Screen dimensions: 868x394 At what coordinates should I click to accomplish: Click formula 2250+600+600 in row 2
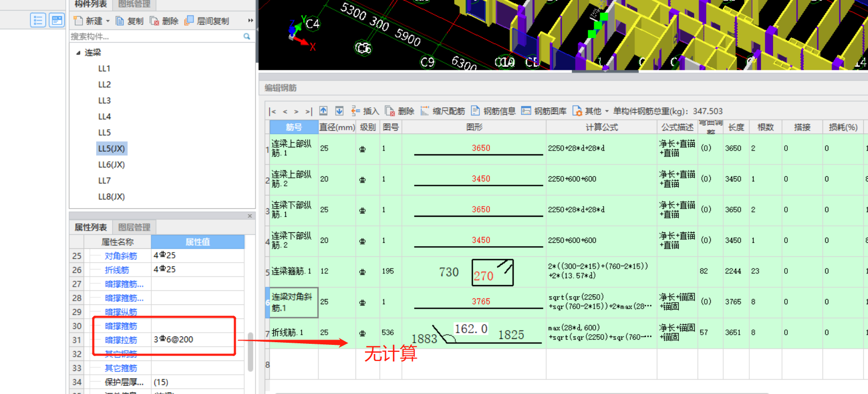(x=572, y=179)
